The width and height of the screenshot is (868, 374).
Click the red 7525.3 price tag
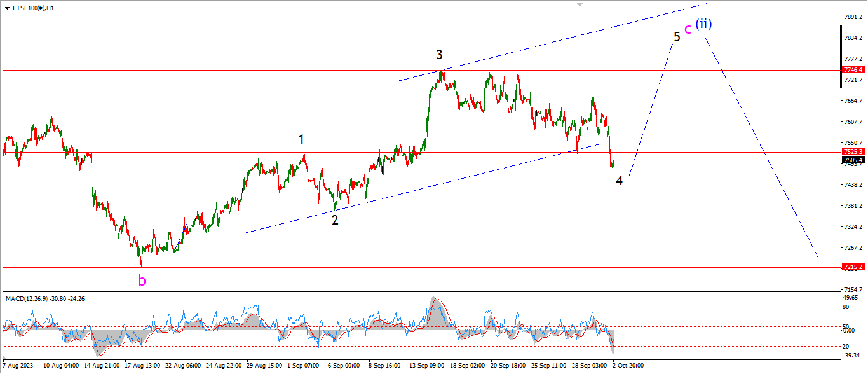tap(853, 152)
